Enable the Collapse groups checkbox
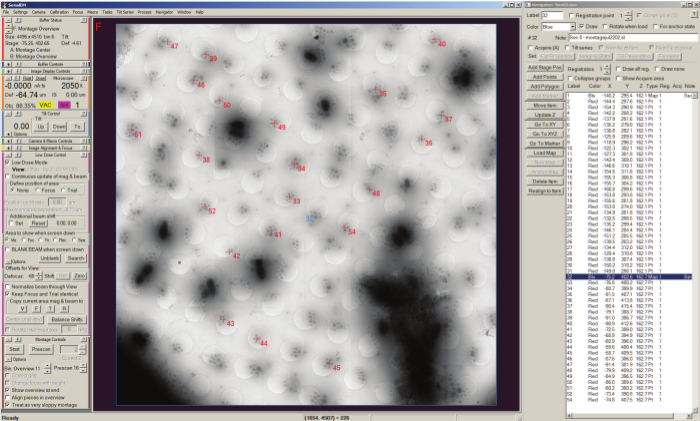 tap(570, 78)
